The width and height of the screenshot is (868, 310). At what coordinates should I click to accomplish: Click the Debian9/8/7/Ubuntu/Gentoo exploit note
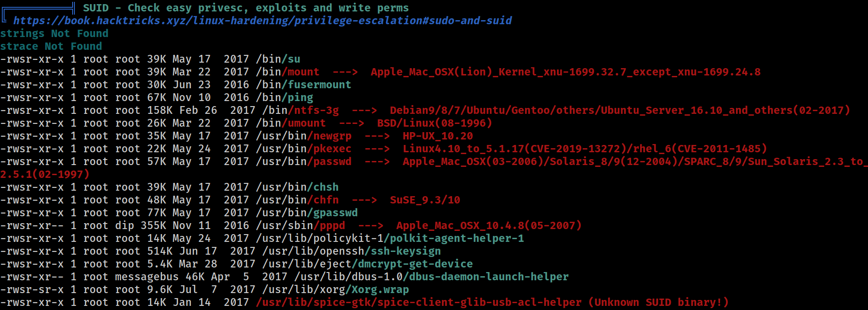(x=620, y=110)
